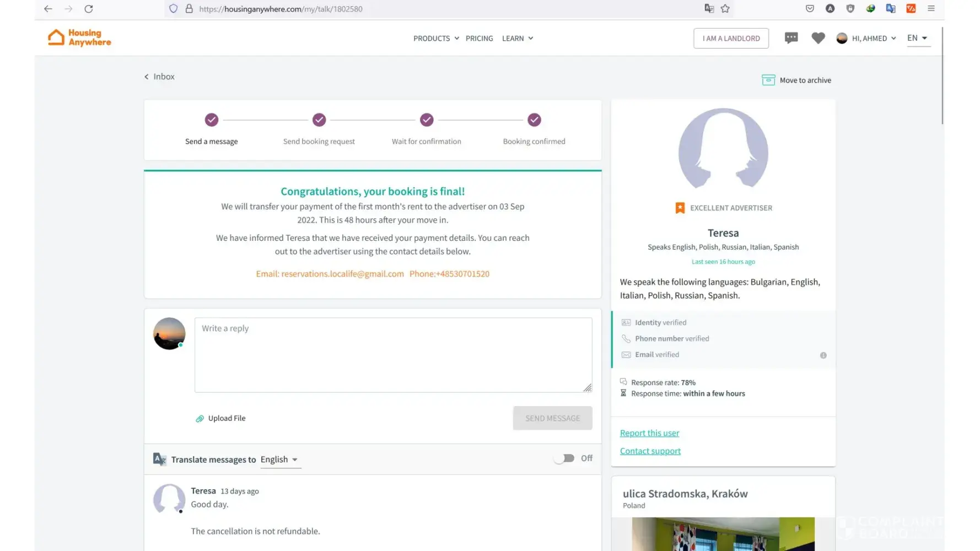Click the Report this user link
The image size is (980, 551).
click(x=649, y=433)
